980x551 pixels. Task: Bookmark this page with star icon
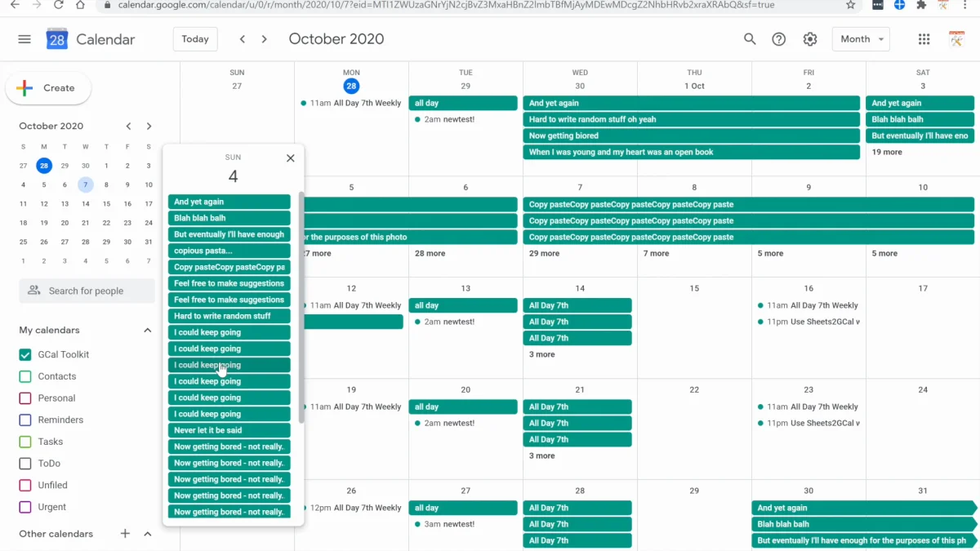[850, 5]
